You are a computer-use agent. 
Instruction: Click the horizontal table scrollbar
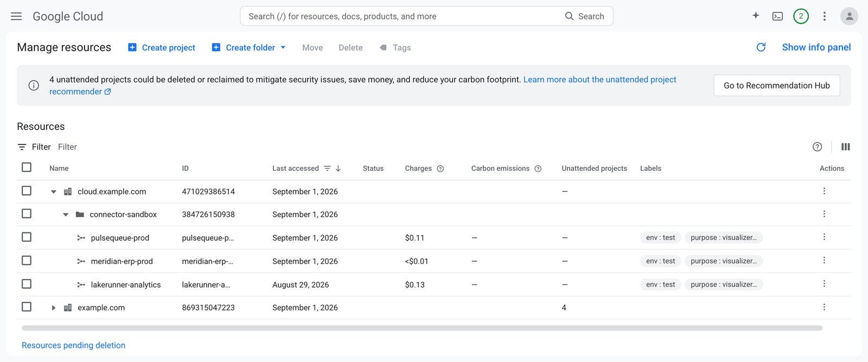[422, 328]
